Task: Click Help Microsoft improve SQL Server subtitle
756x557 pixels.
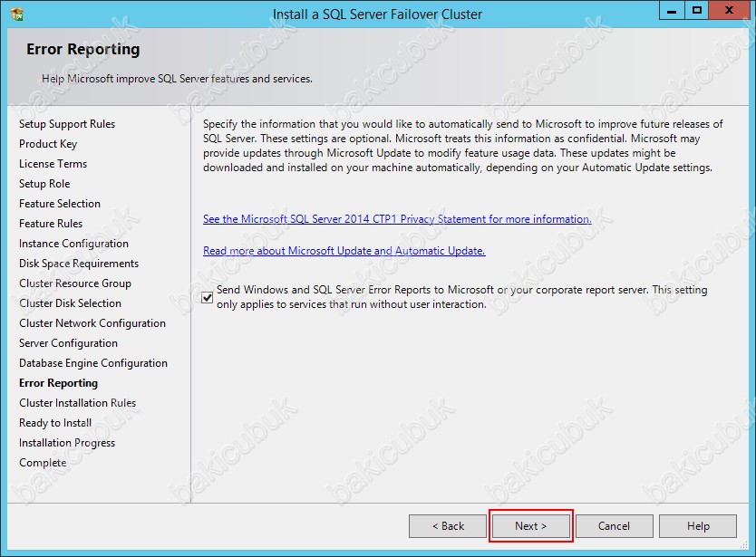Action: pos(177,79)
